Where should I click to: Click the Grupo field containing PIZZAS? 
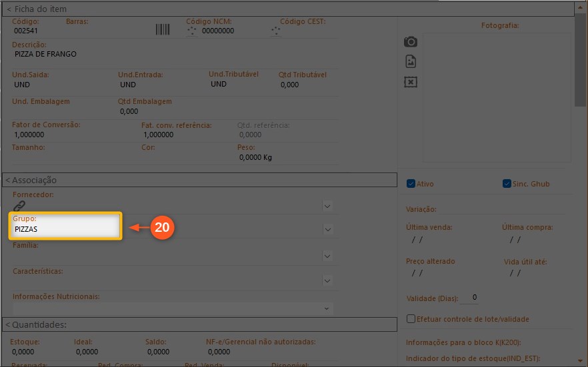(65, 229)
